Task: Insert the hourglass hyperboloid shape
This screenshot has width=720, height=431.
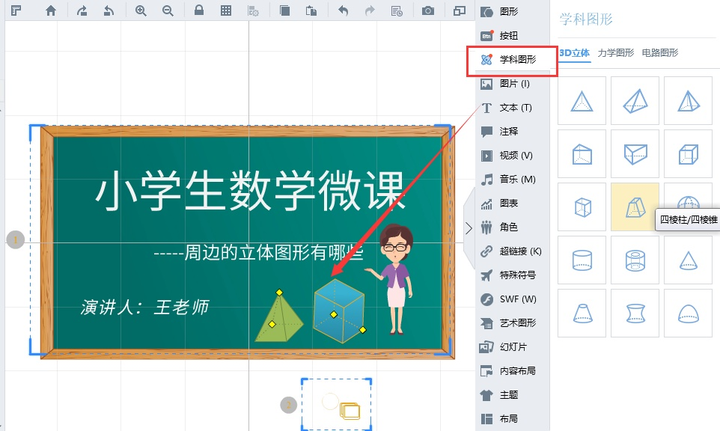Action: [x=635, y=313]
